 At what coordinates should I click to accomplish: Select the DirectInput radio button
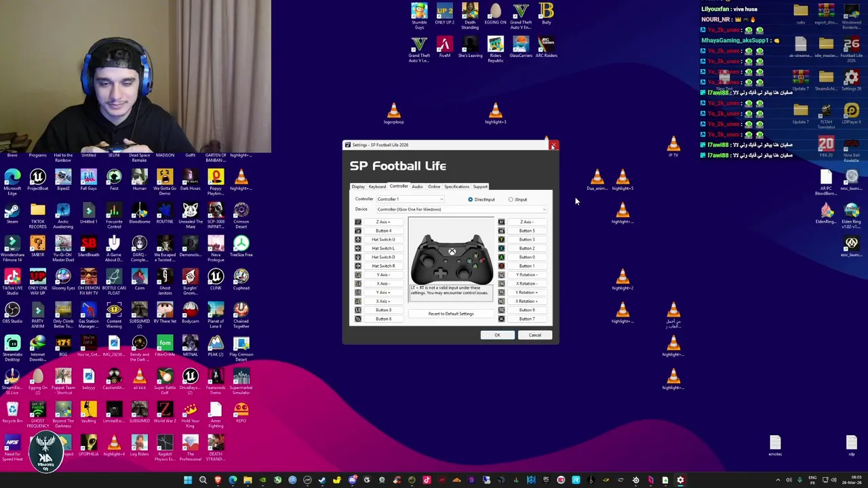pyautogui.click(x=471, y=199)
